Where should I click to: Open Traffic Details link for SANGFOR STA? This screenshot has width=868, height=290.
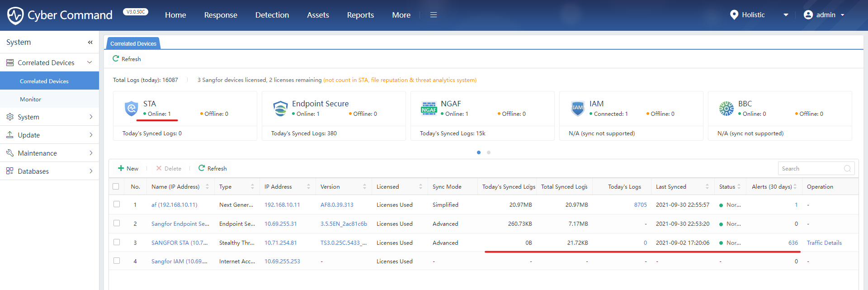coord(824,243)
